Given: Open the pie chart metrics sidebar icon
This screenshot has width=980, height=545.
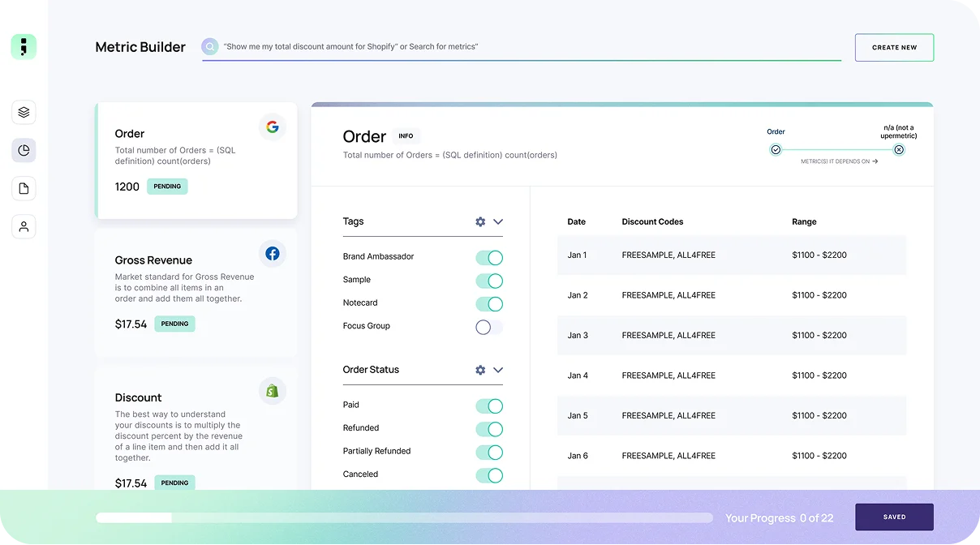Looking at the screenshot, I should pos(24,150).
